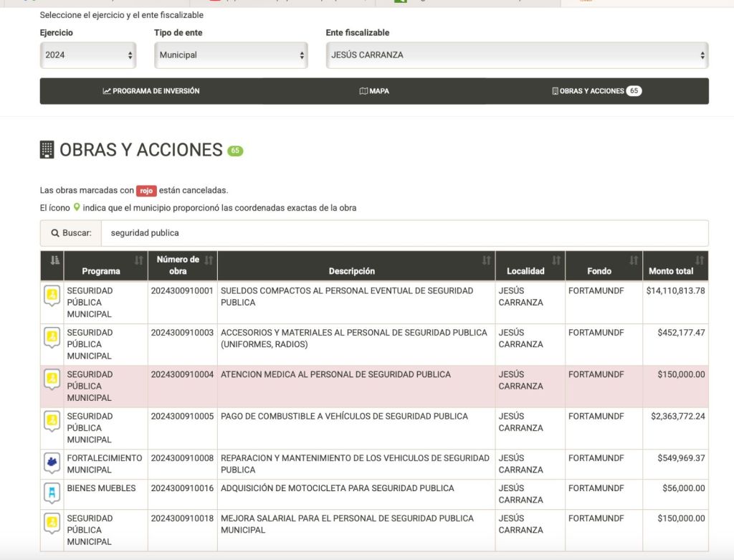Click the yellow icon in the canceled row
734x560 pixels.
(x=52, y=379)
